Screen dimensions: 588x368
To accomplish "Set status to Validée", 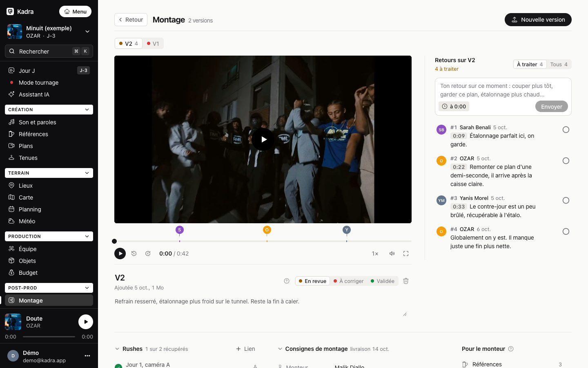I will 383,281.
